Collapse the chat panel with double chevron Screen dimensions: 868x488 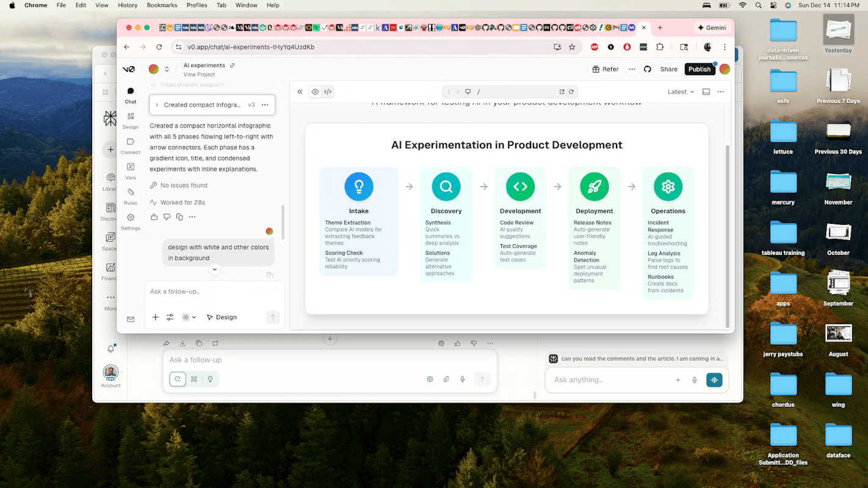click(x=300, y=91)
